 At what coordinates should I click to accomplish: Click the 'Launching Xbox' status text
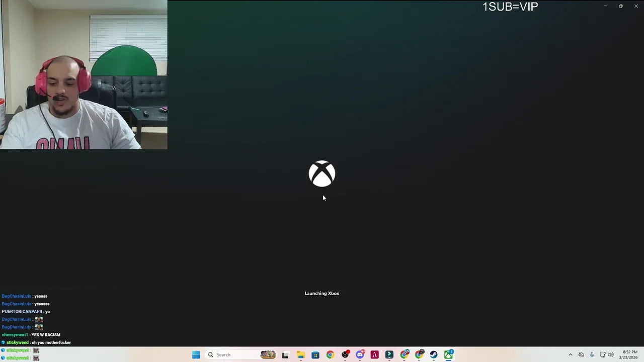coord(322,293)
